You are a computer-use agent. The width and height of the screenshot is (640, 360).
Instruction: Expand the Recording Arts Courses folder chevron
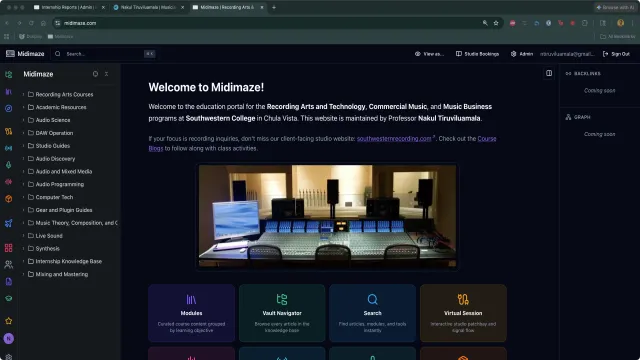[x=23, y=94]
